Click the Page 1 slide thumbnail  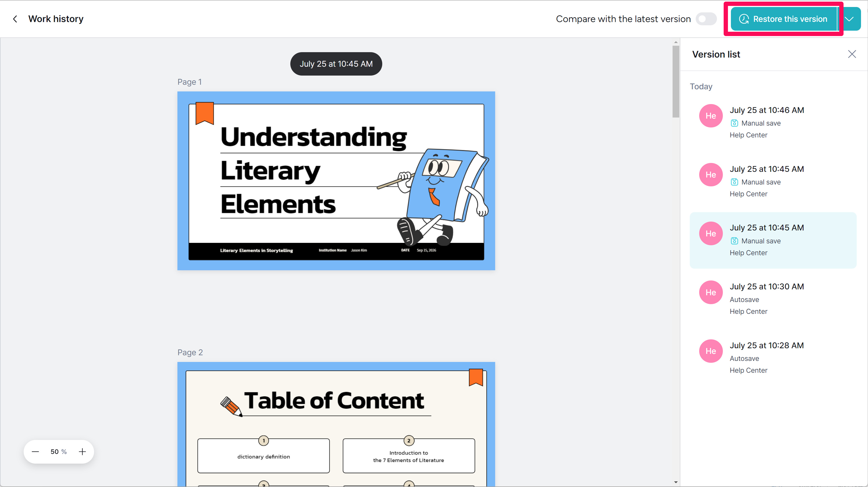click(x=336, y=181)
